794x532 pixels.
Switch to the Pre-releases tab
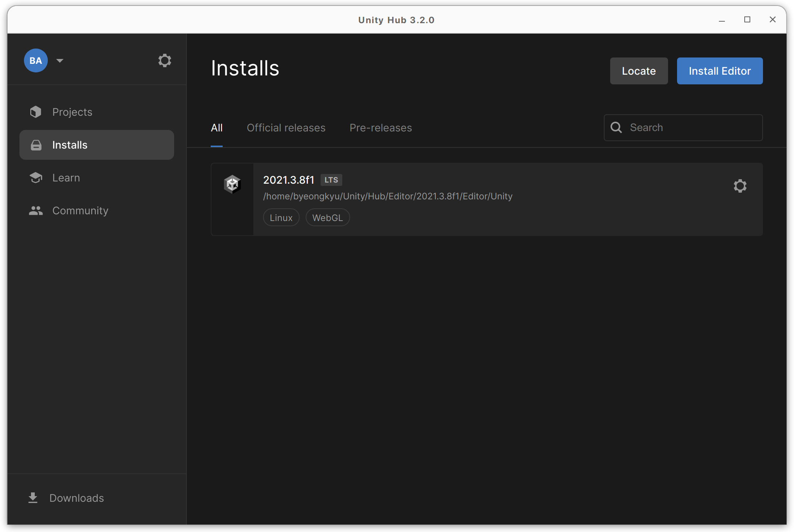click(x=380, y=128)
